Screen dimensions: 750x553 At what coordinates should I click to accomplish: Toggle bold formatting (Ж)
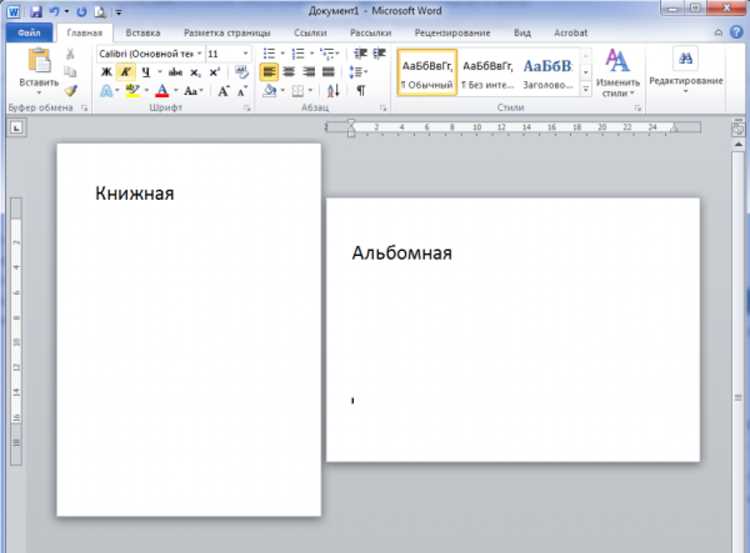(106, 72)
